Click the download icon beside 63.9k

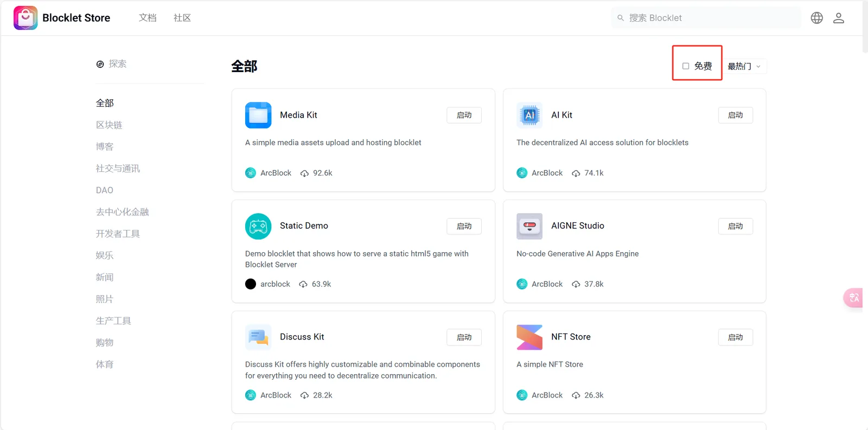pyautogui.click(x=303, y=284)
